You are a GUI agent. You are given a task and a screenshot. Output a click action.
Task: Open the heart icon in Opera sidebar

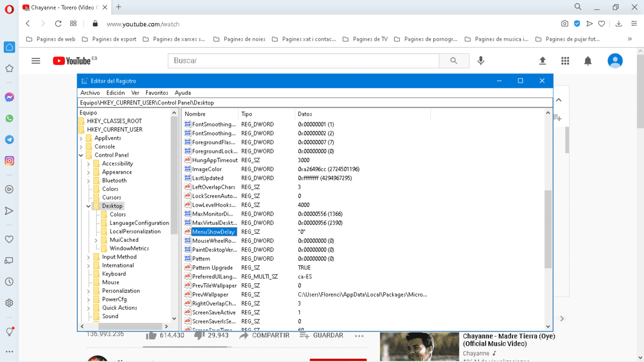click(9, 239)
